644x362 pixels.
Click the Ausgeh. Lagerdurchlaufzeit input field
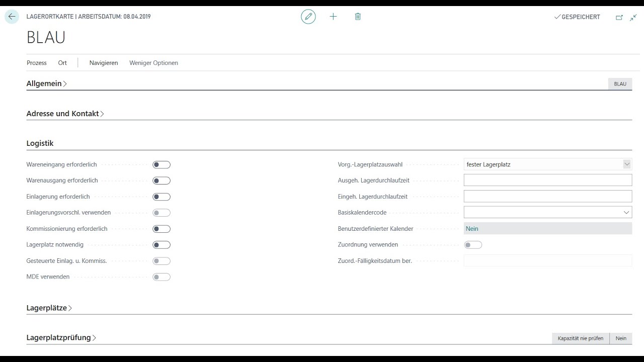548,180
